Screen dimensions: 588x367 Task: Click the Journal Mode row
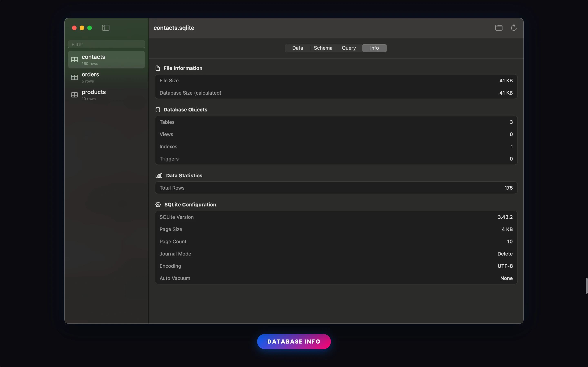click(336, 254)
